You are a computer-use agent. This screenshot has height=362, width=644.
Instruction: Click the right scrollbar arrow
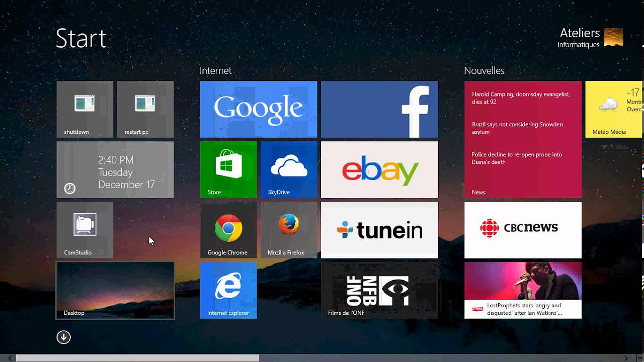(627, 358)
